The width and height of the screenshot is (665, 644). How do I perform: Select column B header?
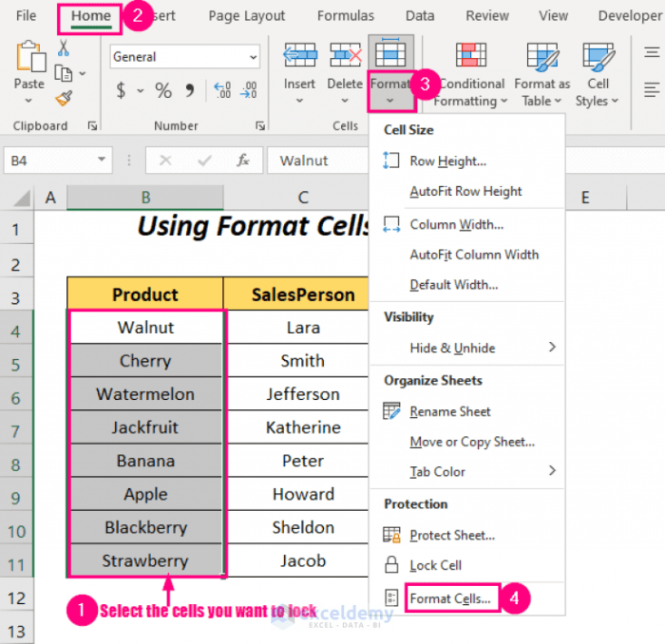tap(145, 198)
